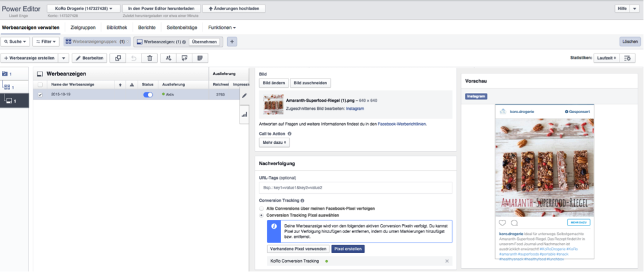The width and height of the screenshot is (644, 272).
Task: Open the Suche dropdown
Action: [15, 41]
